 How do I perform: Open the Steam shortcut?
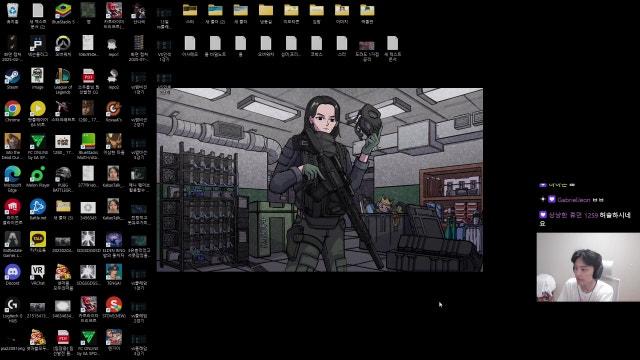[12, 79]
